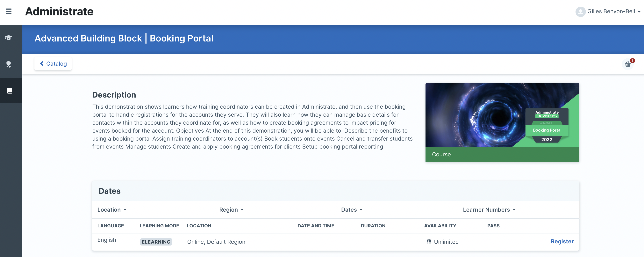Click the Administrate logo title

(59, 11)
